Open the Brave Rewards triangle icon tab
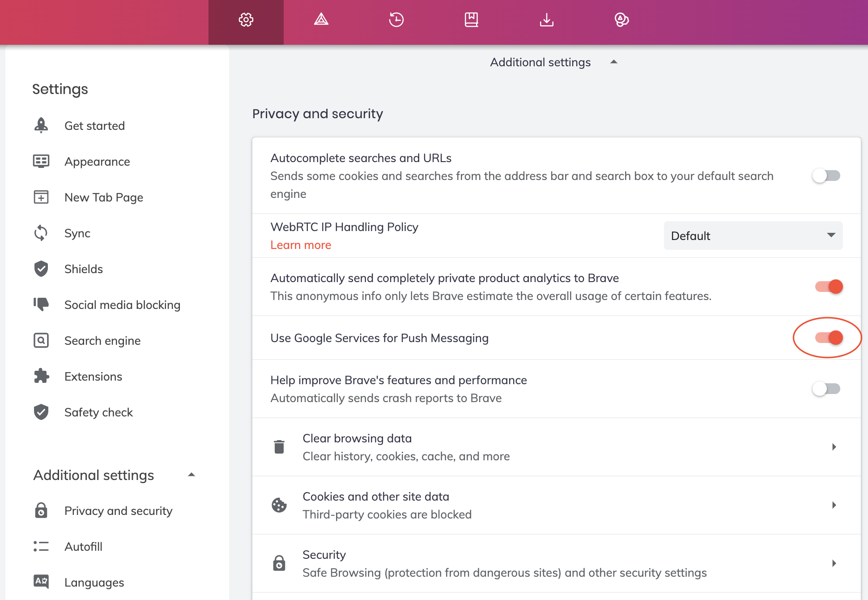 click(x=321, y=20)
